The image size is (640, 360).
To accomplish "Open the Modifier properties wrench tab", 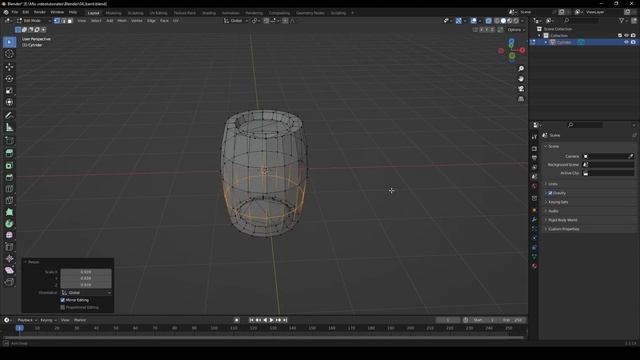I will (x=534, y=220).
